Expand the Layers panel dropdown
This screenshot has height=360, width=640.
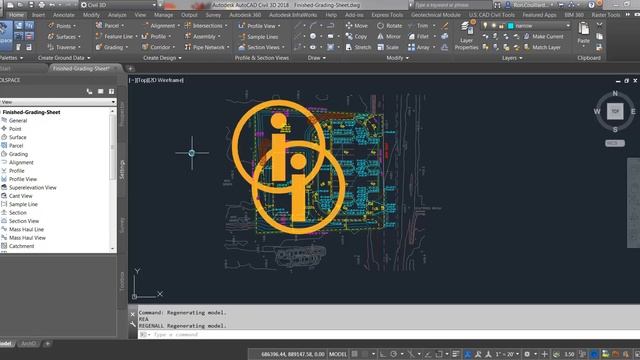[512, 58]
